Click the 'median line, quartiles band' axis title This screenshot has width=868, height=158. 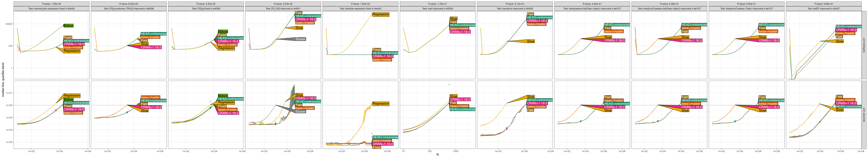point(3,80)
